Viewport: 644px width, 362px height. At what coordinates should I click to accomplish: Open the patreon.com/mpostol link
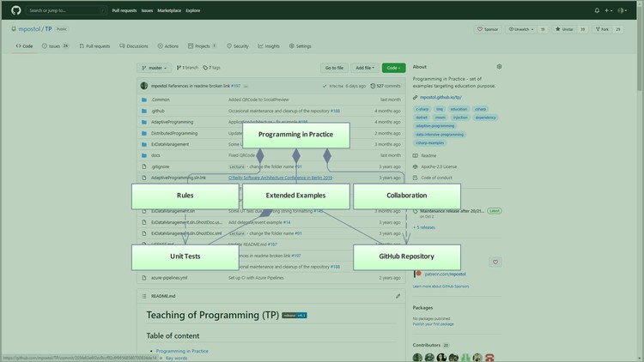coord(445,274)
